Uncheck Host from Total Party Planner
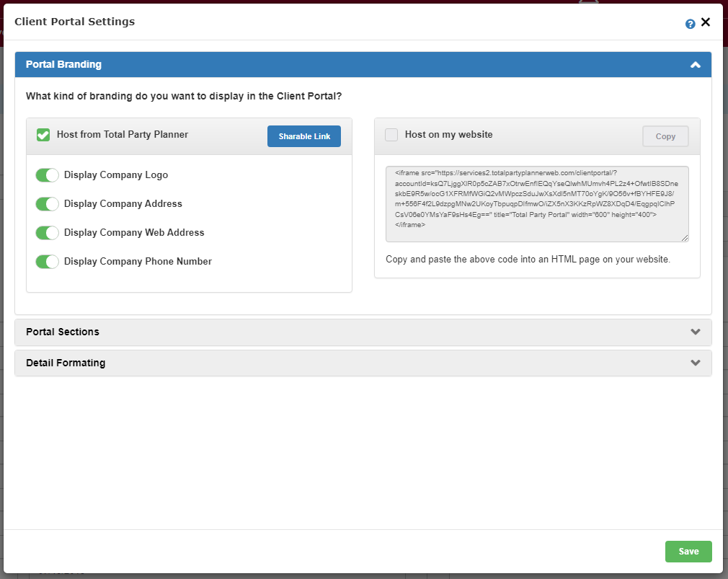 pyautogui.click(x=43, y=135)
